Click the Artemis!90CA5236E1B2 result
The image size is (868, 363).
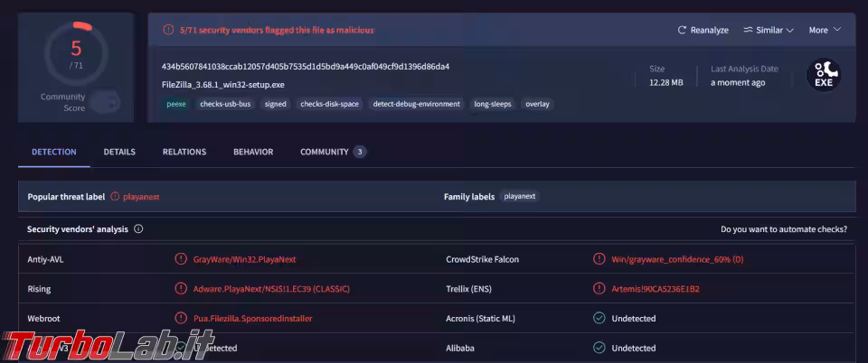pos(656,289)
